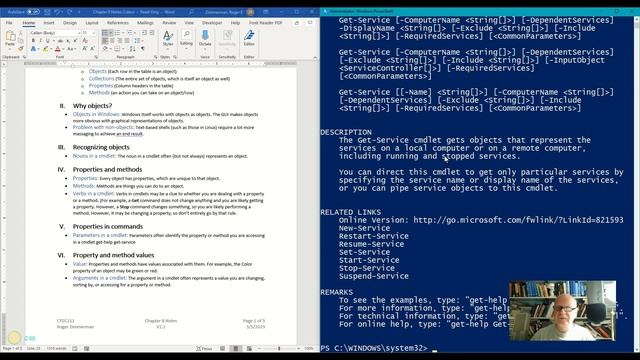Click the 100% zoom level in Word
The width and height of the screenshot is (640, 360).
(309, 349)
